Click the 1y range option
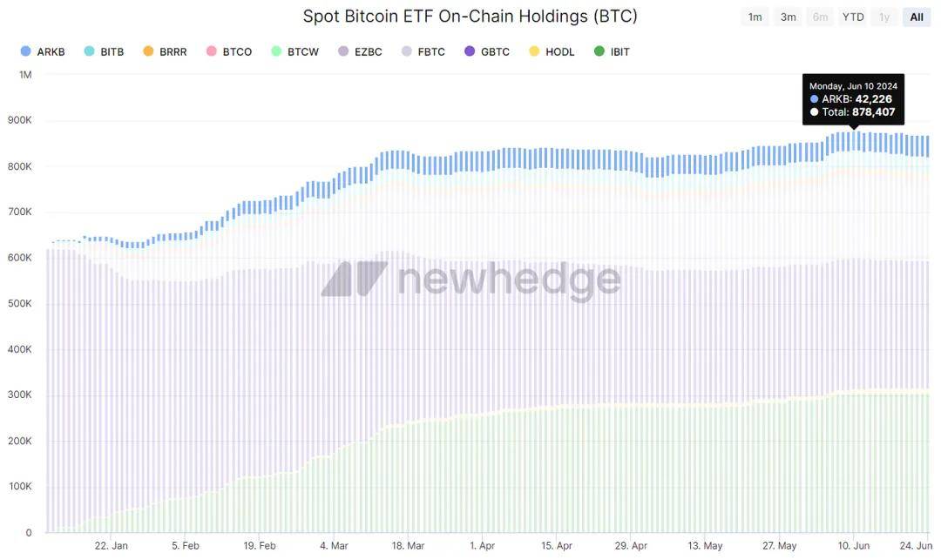The image size is (941, 560). point(885,17)
